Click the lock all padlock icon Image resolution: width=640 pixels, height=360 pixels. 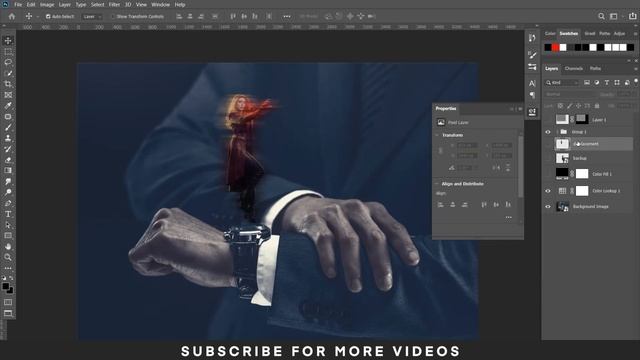[x=597, y=106]
